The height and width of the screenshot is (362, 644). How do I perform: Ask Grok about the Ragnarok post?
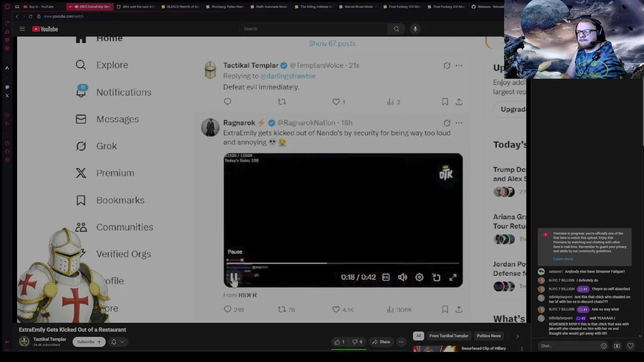coord(447,123)
